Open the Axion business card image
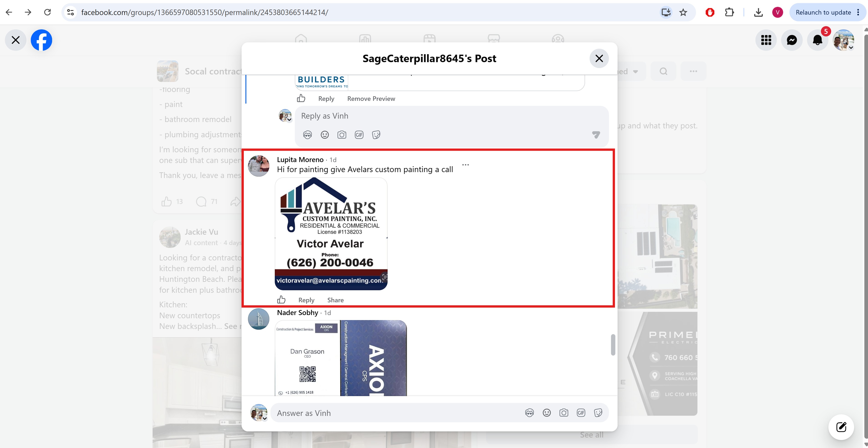This screenshot has width=868, height=448. (x=341, y=358)
